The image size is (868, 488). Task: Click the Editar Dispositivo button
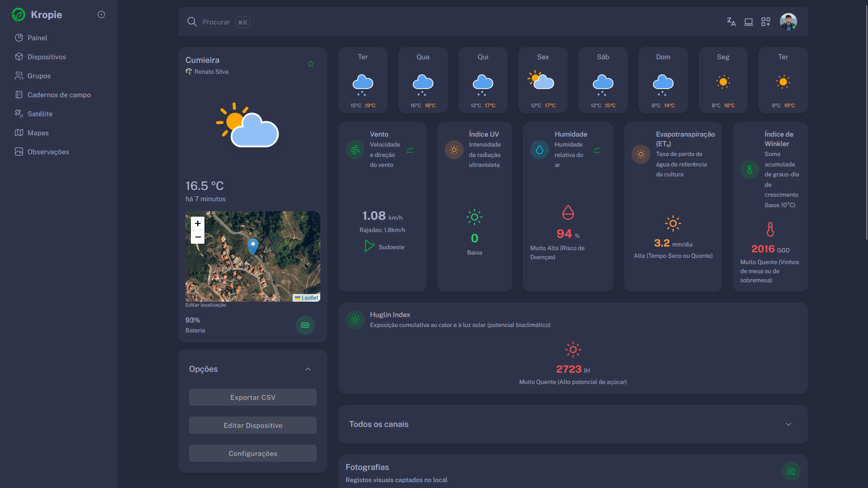point(253,425)
